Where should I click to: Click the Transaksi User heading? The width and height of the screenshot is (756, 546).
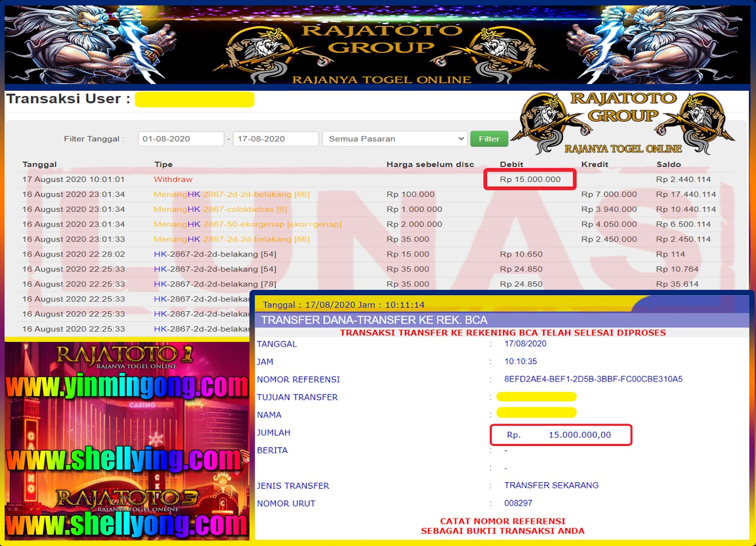[x=68, y=99]
